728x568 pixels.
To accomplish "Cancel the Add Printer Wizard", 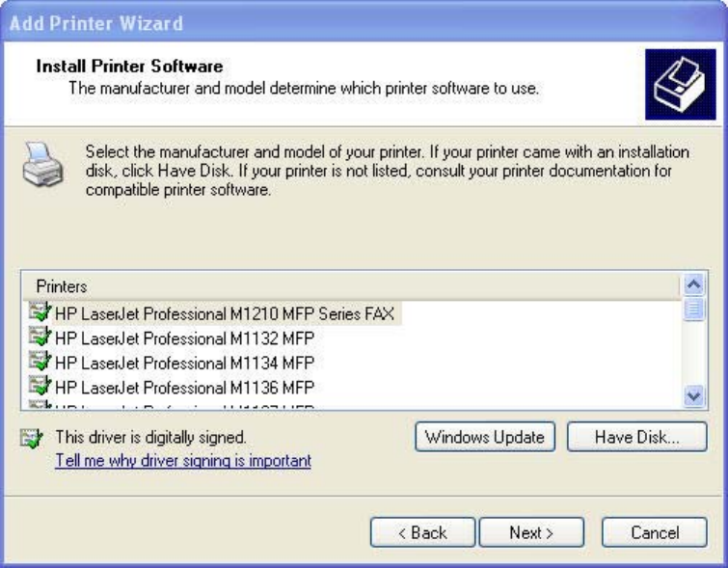I will 655,532.
